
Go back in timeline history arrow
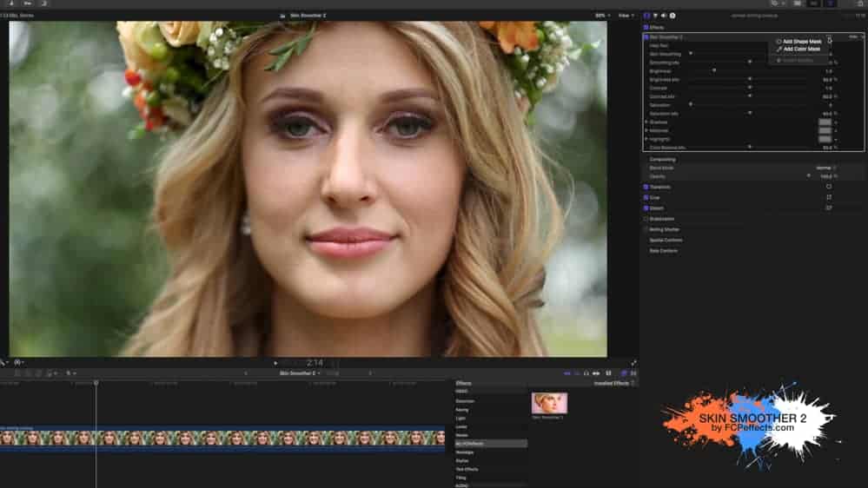[246, 373]
